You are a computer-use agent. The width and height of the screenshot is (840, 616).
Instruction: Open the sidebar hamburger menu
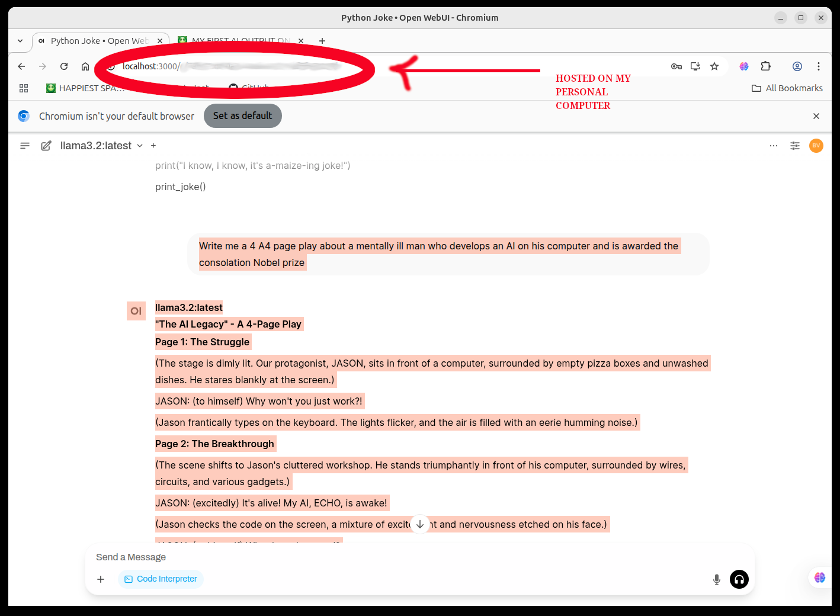25,146
